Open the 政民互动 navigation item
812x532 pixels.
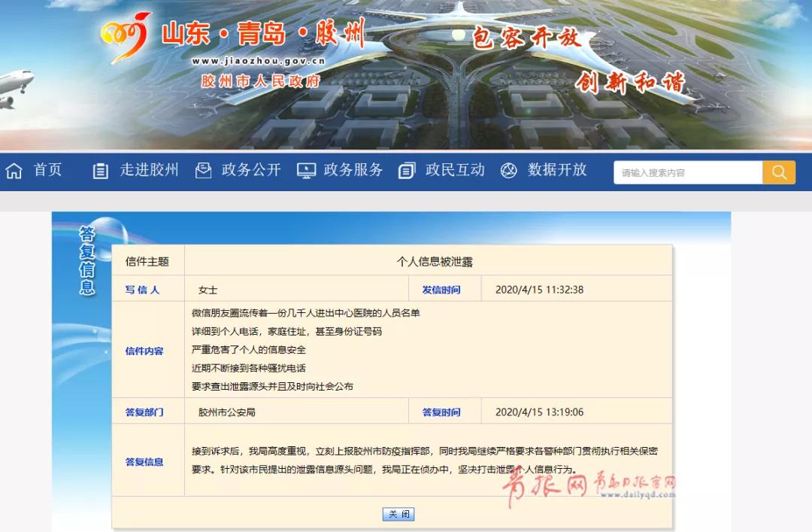click(x=455, y=170)
